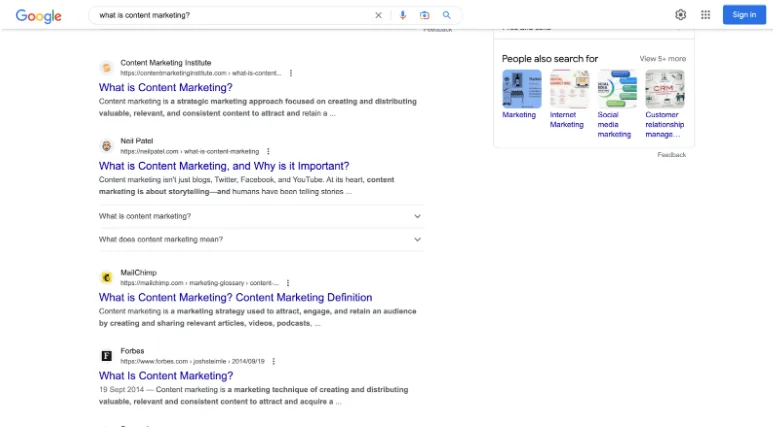
Task: Open more options for Content Marketing Institute result
Action: pos(291,73)
